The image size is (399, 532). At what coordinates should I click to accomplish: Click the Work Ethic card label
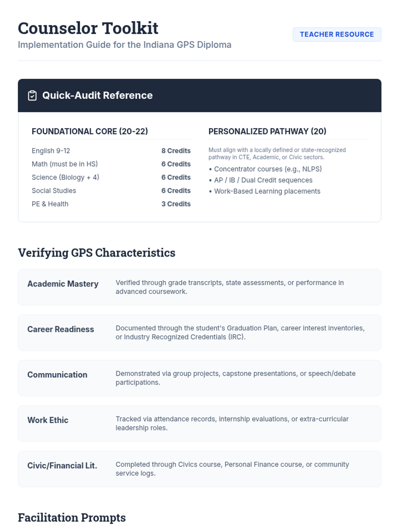pyautogui.click(x=48, y=420)
